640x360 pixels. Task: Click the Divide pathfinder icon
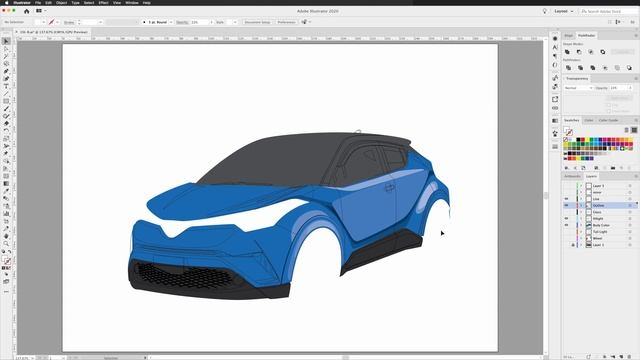[x=568, y=68]
